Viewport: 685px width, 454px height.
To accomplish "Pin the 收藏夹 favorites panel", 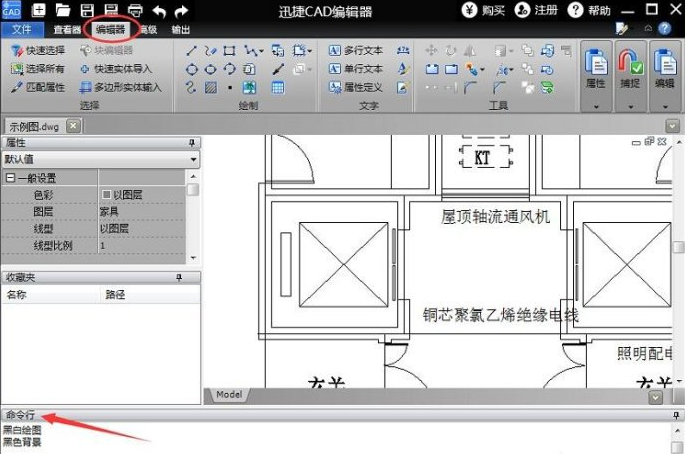I will tap(180, 277).
